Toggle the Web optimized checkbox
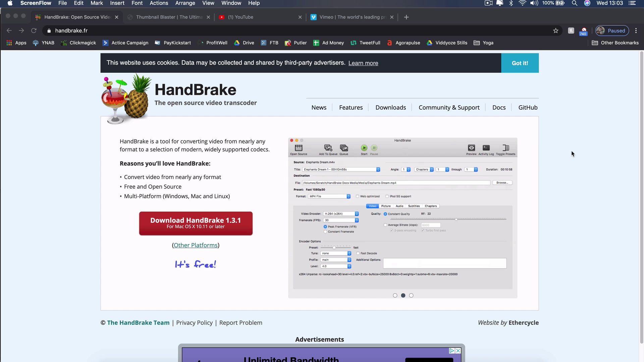 pyautogui.click(x=358, y=196)
